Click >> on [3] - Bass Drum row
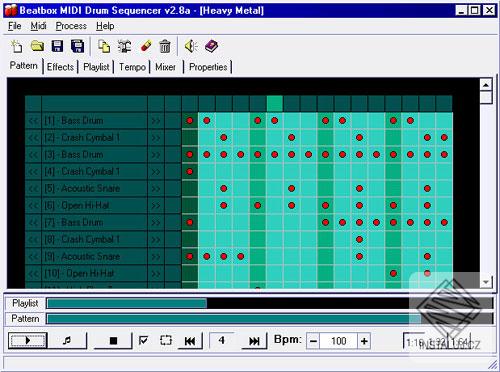Screen dimensions: 500x372 point(156,155)
